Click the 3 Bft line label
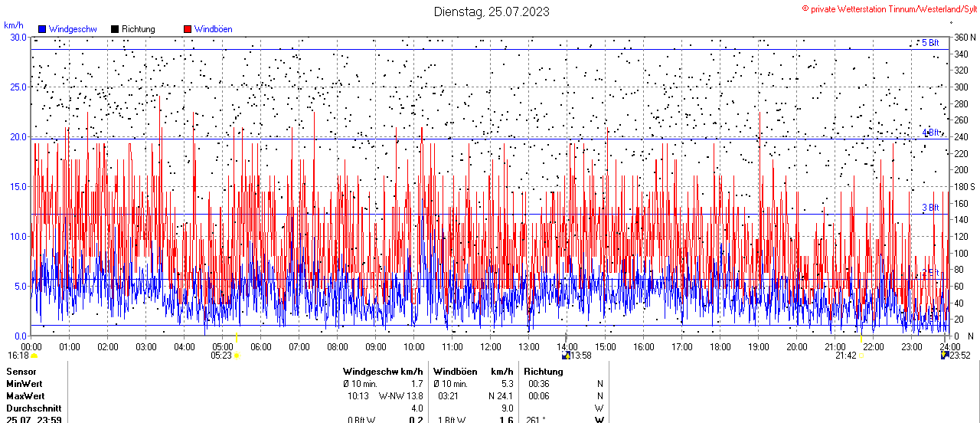Viewport: 980px width, 423px height. pyautogui.click(x=930, y=208)
